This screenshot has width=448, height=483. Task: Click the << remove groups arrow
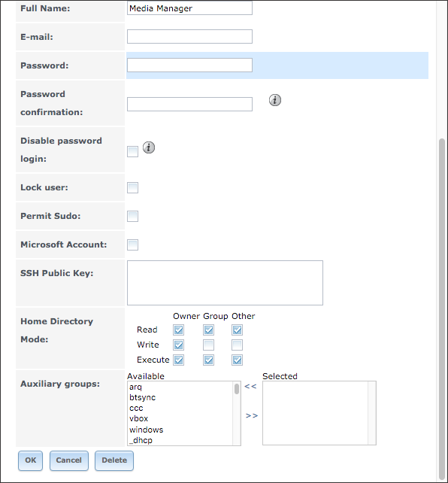click(250, 386)
